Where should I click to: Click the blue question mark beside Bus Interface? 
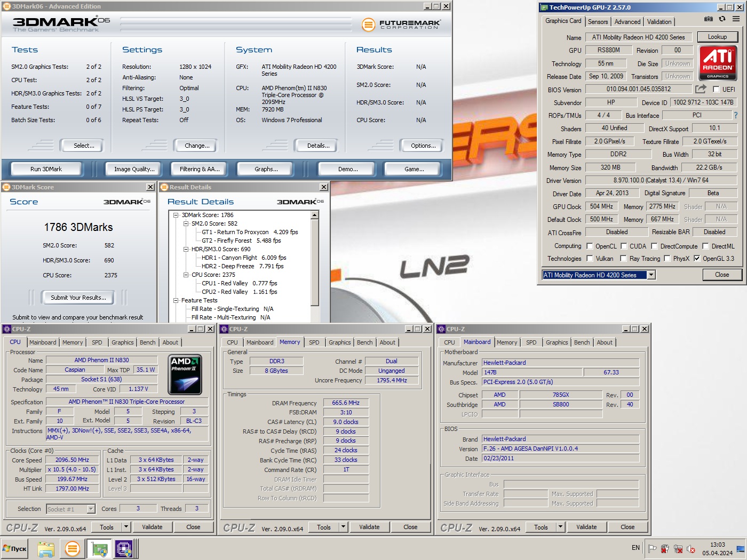735,115
